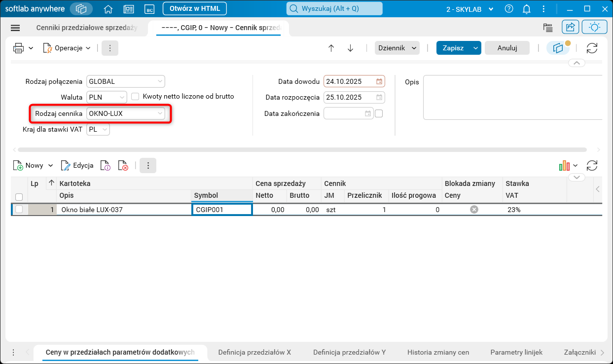Click the Edycja button
This screenshot has height=364, width=613.
point(77,166)
